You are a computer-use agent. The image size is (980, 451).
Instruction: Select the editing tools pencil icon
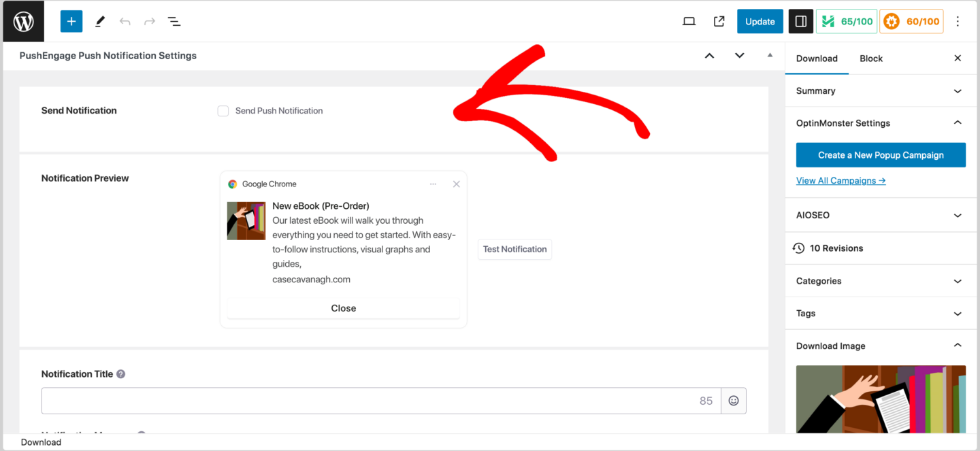[99, 21]
